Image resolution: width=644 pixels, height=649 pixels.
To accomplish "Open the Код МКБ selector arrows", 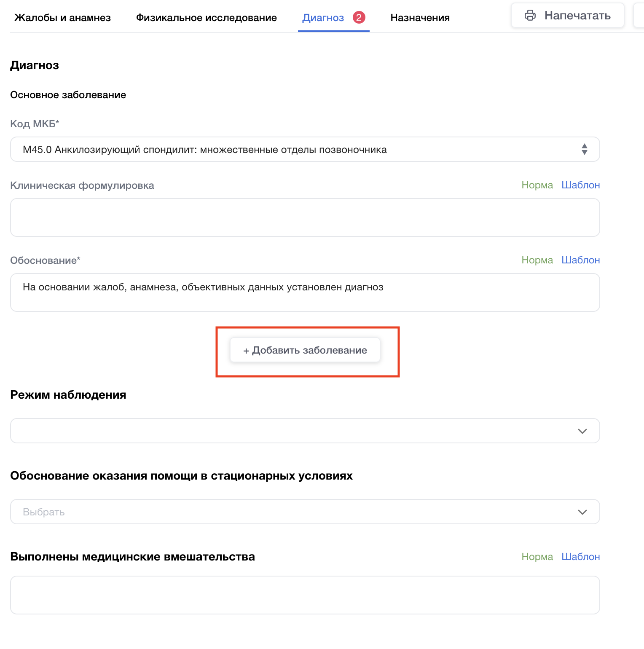I will 584,149.
